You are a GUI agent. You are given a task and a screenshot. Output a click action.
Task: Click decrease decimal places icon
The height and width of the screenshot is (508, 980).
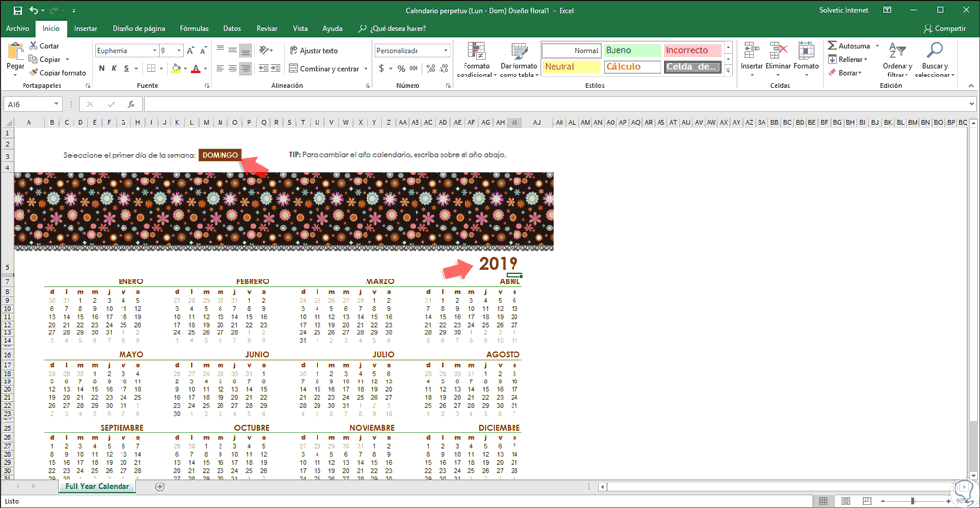click(x=444, y=69)
